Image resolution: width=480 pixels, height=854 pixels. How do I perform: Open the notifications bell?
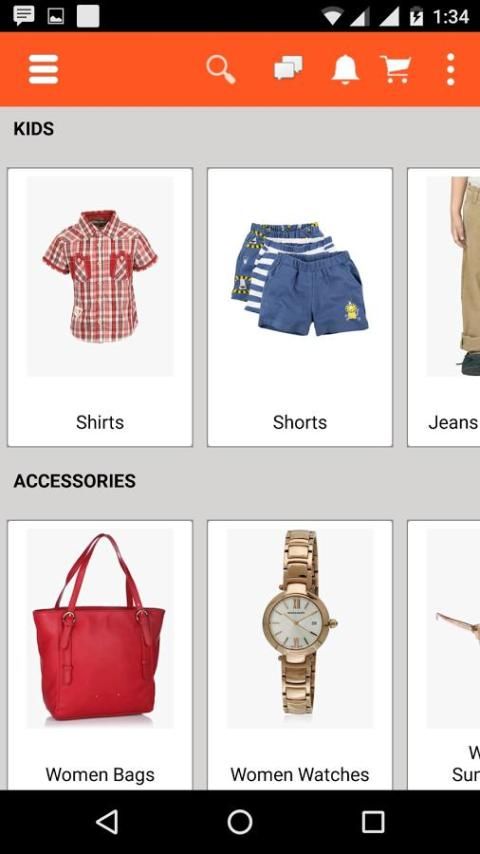[345, 70]
